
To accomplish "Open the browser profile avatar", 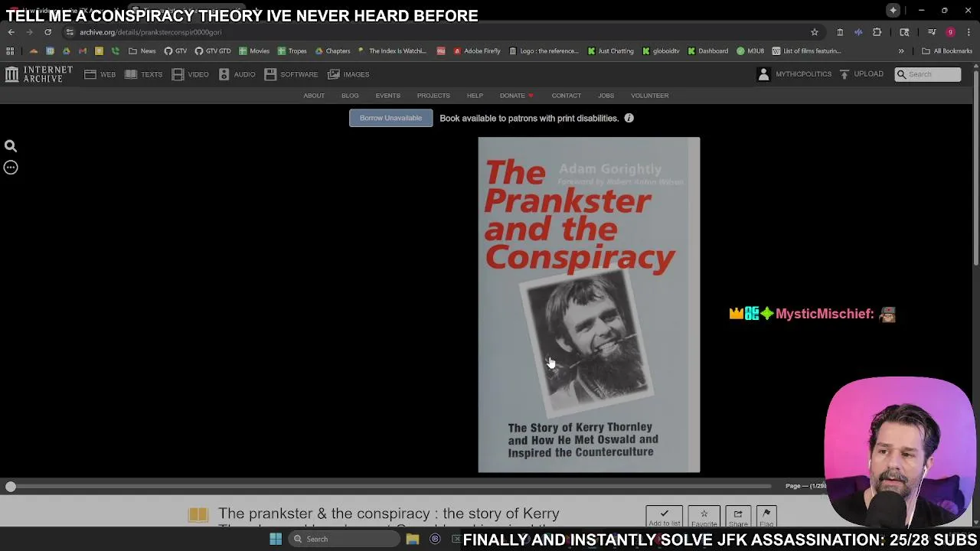I will click(950, 32).
